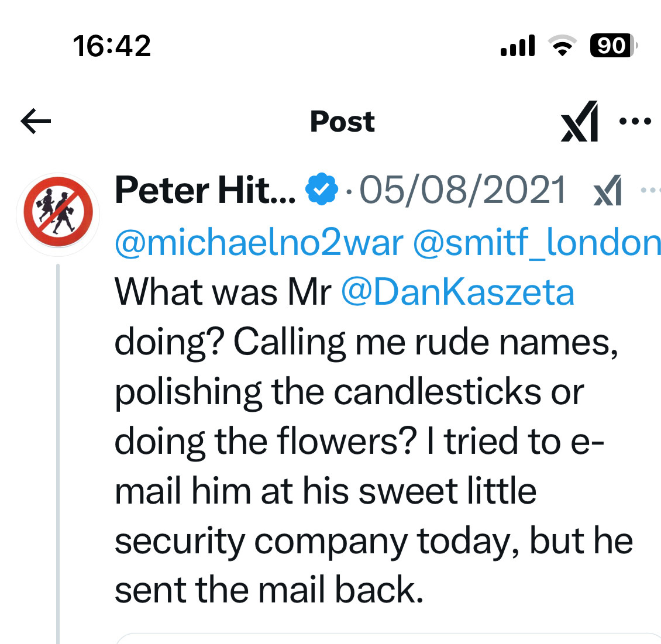
Task: Tap the Grok icon beside post date
Action: 608,190
